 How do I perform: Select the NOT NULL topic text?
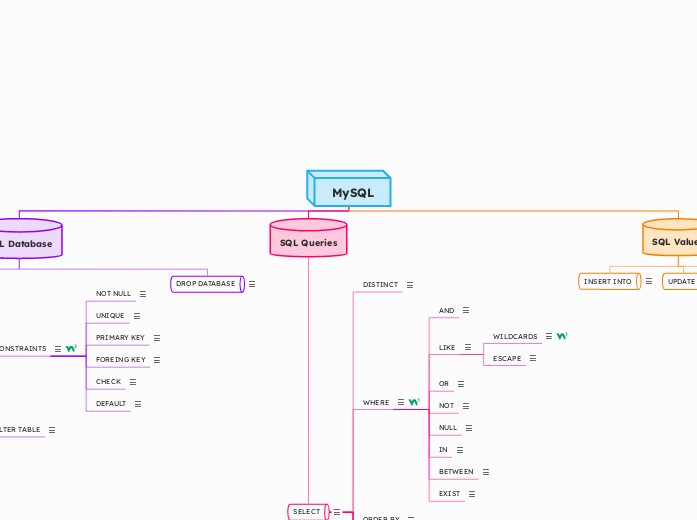[113, 294]
